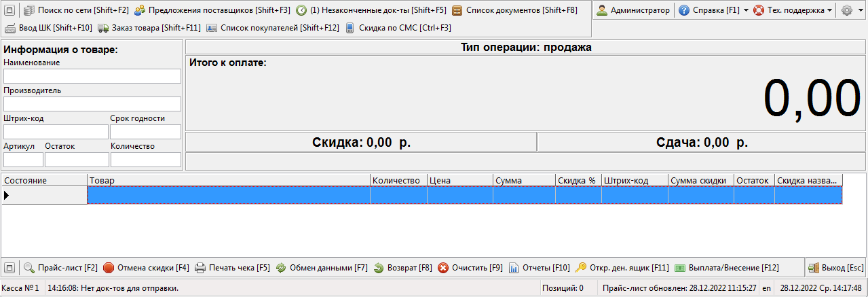
Task: Open Прайс-лист price list F2
Action: point(60,268)
